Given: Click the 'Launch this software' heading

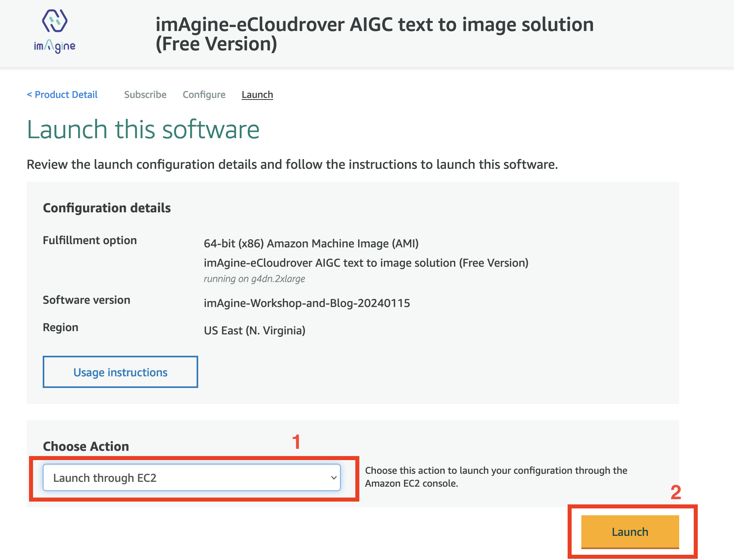Looking at the screenshot, I should point(143,130).
